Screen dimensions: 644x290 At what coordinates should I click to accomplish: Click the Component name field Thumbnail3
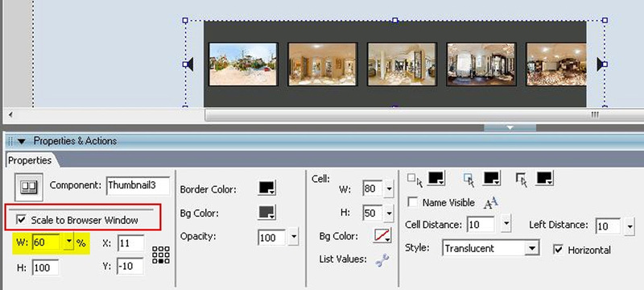pos(138,185)
